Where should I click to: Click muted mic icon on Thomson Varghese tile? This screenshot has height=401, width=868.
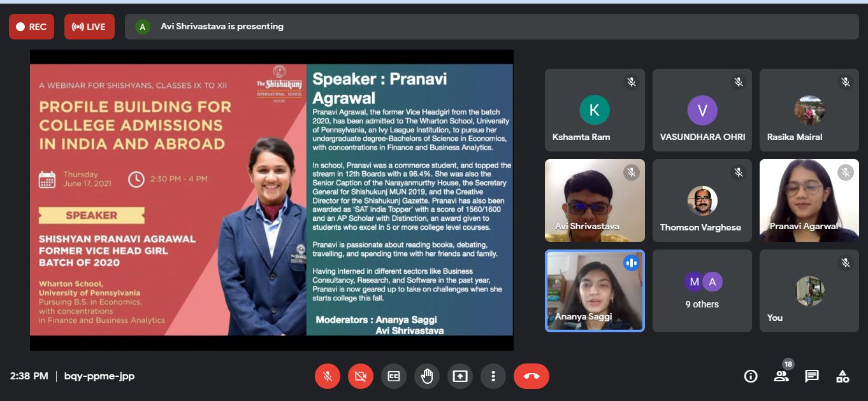pos(739,172)
